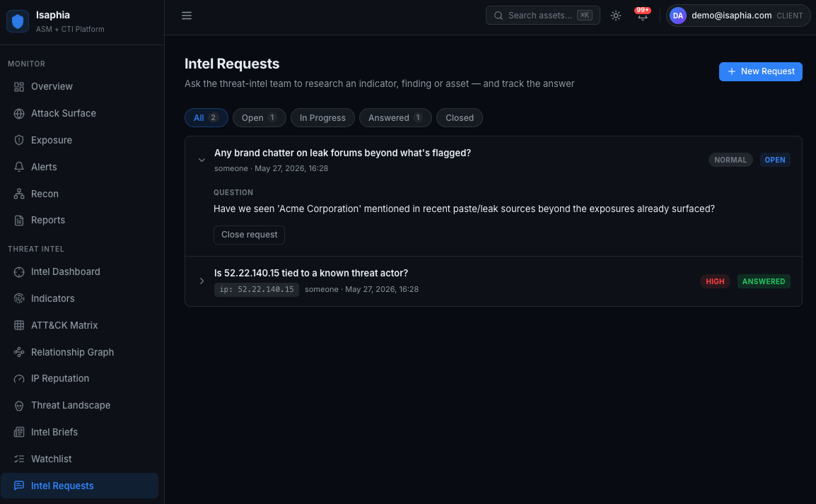Click the Intel Requests chat icon

[19, 486]
